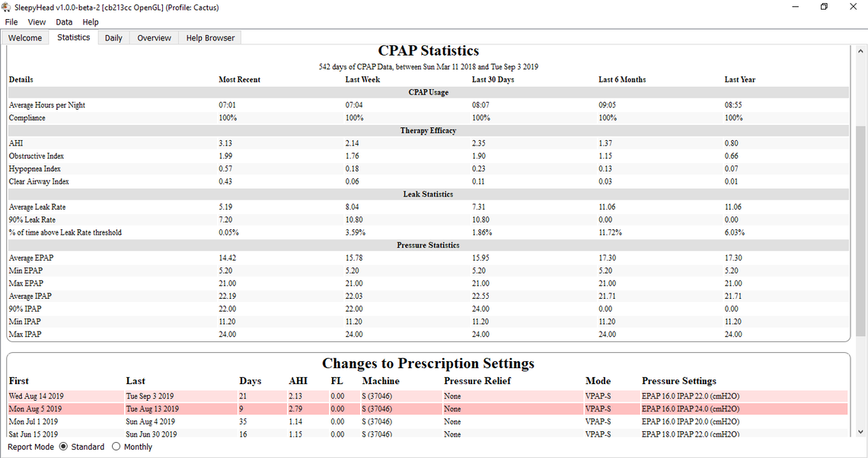Open the Data menu
868x458 pixels.
point(64,22)
